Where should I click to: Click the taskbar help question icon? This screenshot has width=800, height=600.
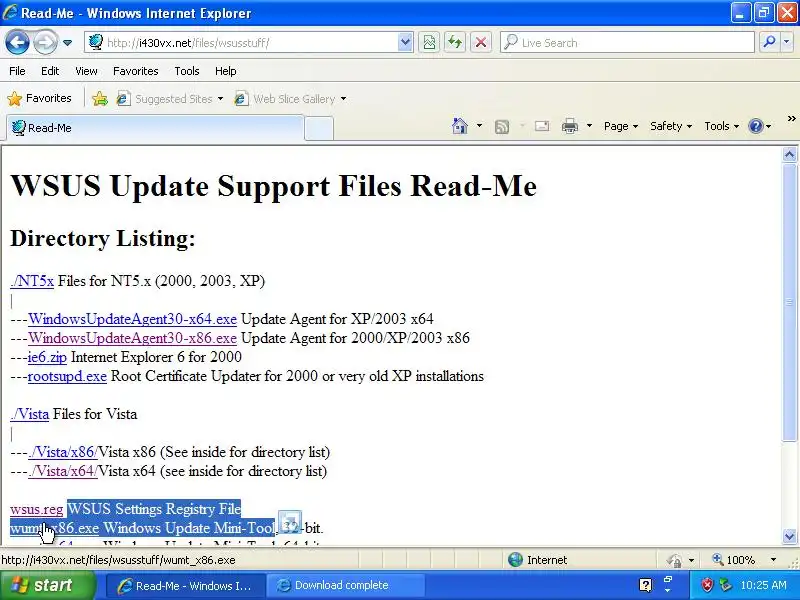[x=645, y=585]
